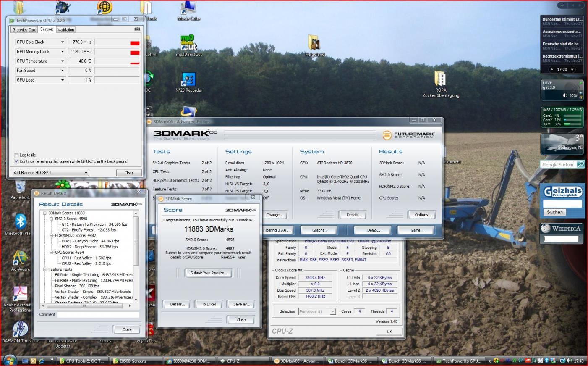Open the GPU Load sensor dropdown
This screenshot has height=366, width=588.
coord(63,80)
